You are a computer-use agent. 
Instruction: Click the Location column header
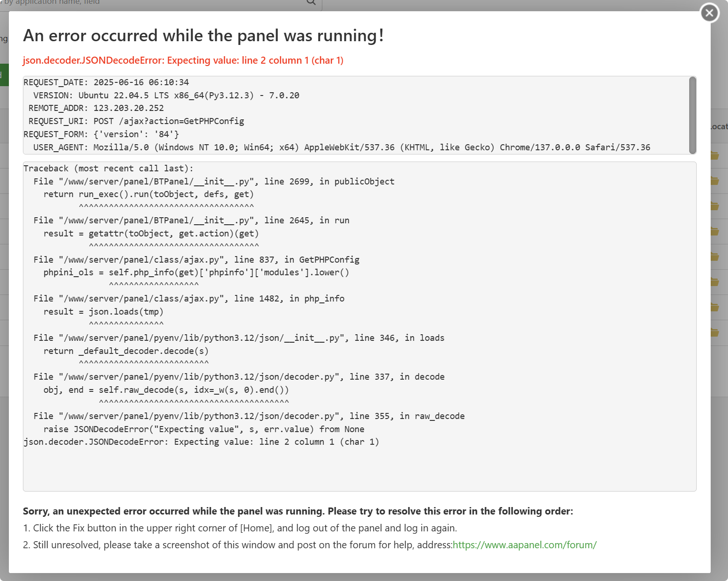pos(719,126)
